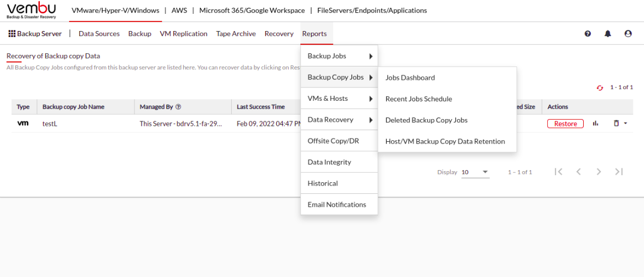Expand the Backup Copy Jobs submenu arrow

coord(371,77)
